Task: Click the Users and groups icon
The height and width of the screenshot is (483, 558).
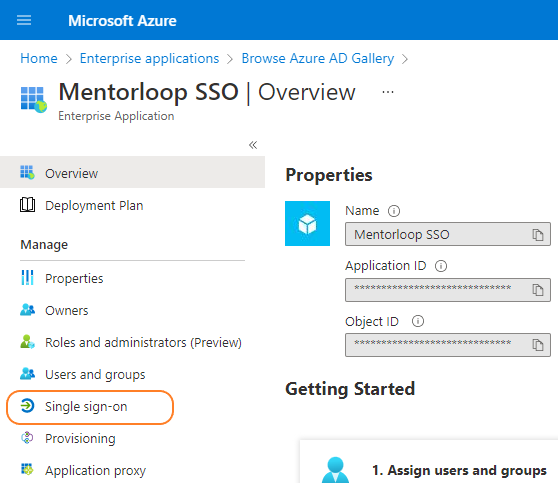Action: [27, 374]
